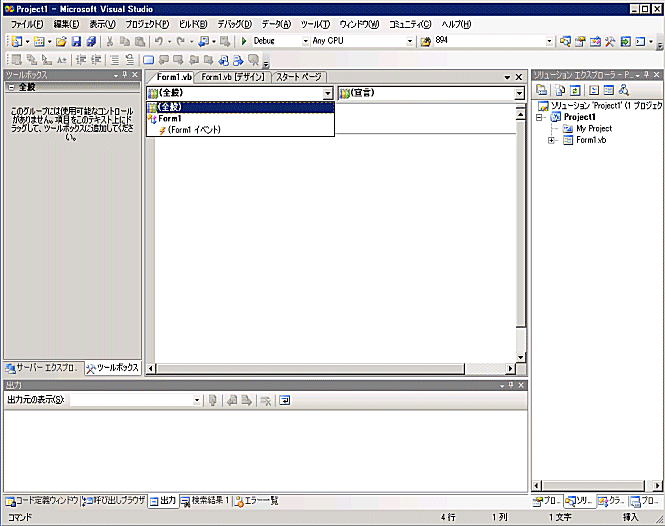The width and height of the screenshot is (665, 526).
Task: Switch to the Form1.vb [デザイン] tab
Action: [x=232, y=77]
